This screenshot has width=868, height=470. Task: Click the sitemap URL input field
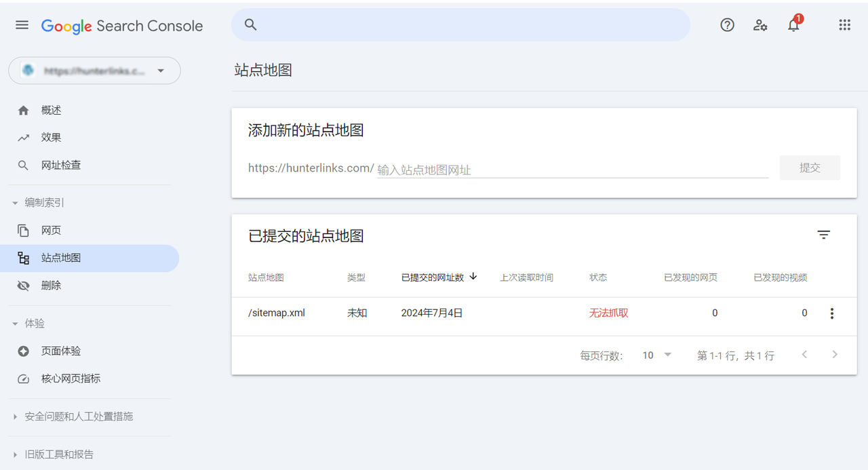tap(572, 170)
